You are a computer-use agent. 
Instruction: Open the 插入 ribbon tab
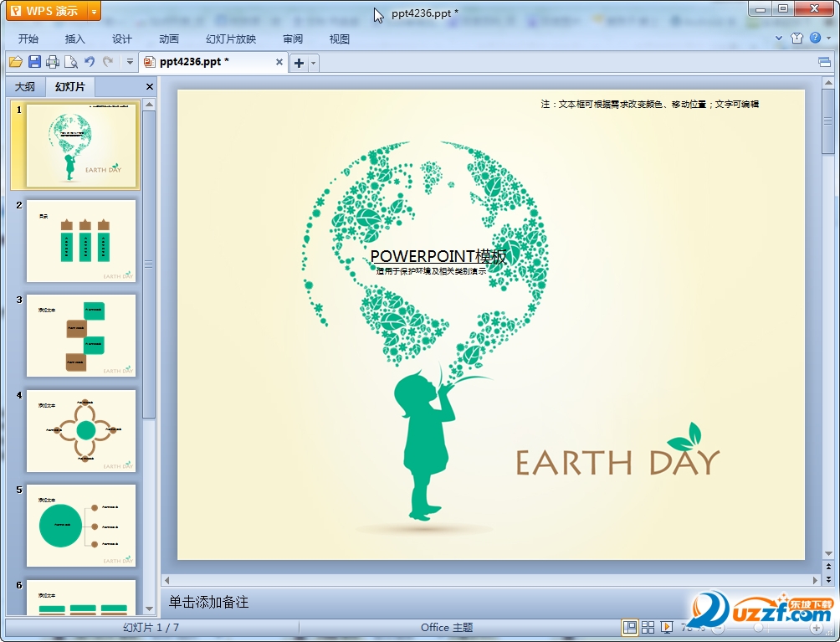[x=74, y=39]
